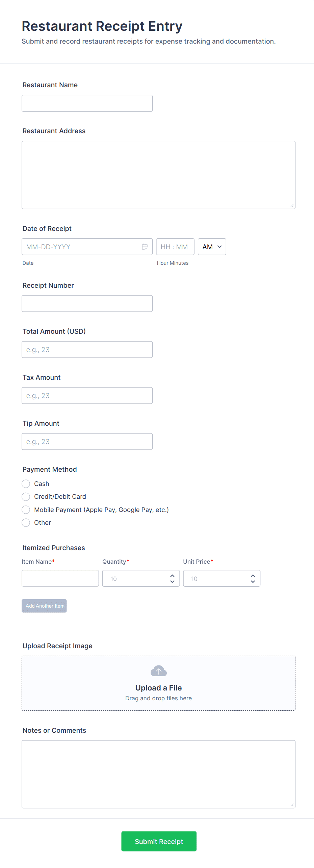Click the cloud upload icon

coord(158,671)
